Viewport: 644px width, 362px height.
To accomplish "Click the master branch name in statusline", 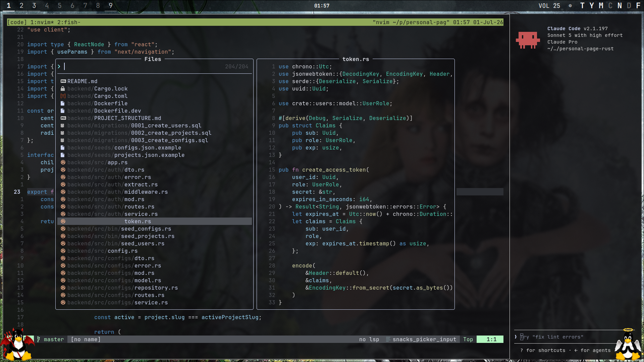I will [54, 340].
